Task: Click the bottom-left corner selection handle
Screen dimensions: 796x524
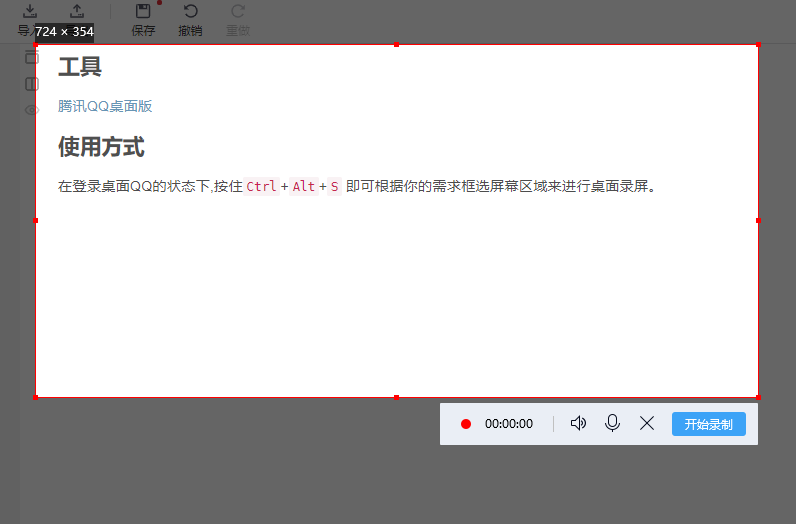Action: 36,398
